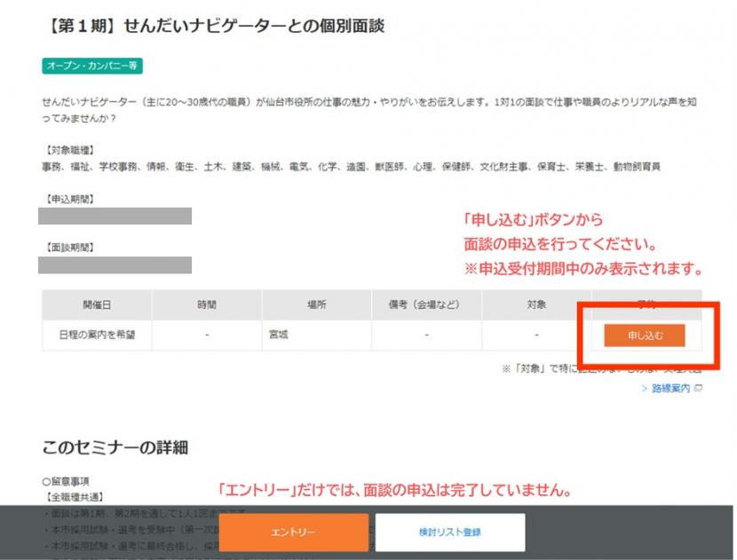The width and height of the screenshot is (737, 560).
Task: Click the 対象 column header
Action: [536, 305]
